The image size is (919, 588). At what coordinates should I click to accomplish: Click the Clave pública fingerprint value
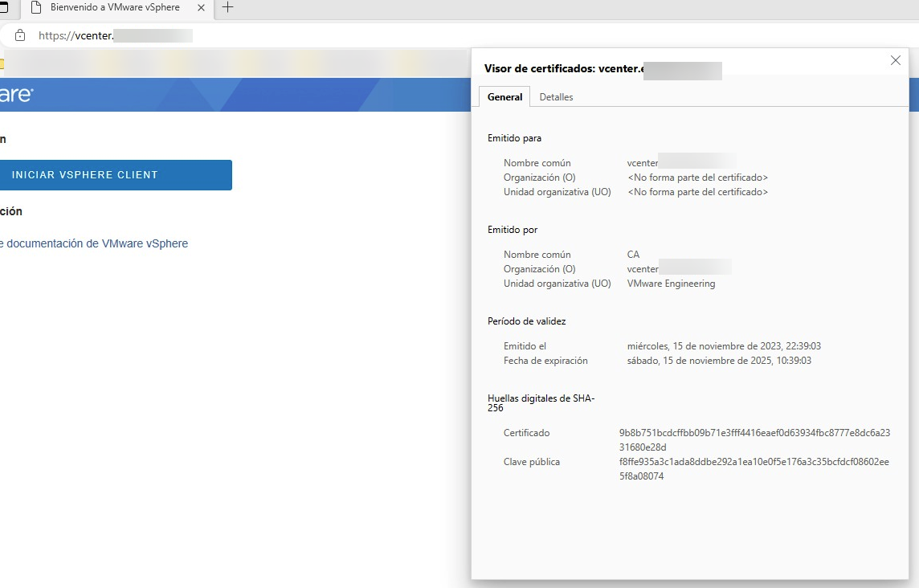[754, 469]
